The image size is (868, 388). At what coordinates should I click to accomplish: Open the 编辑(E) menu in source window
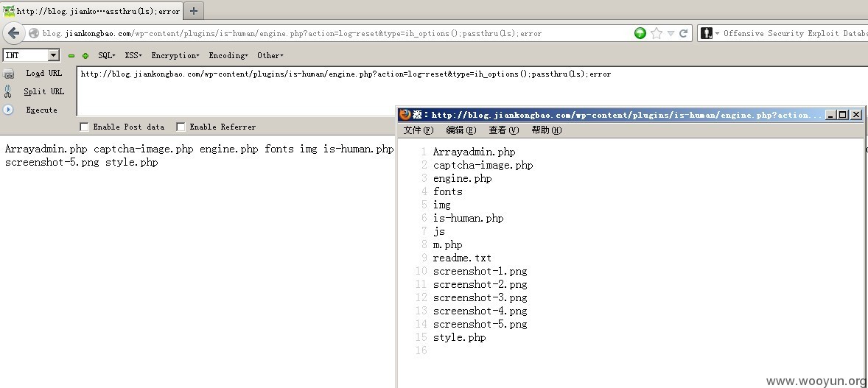pos(461,130)
